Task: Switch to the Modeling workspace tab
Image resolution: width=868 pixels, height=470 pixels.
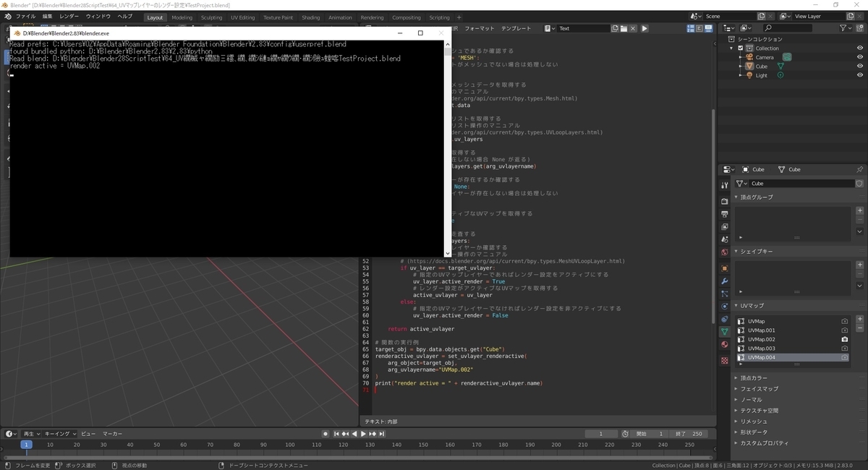Action: click(182, 17)
